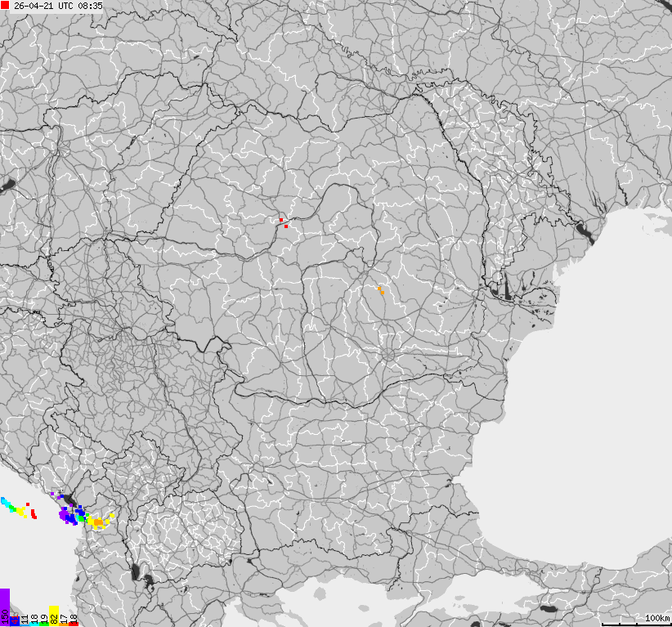
Task: Select the orange strike marker near Buzau region
Action: click(379, 290)
